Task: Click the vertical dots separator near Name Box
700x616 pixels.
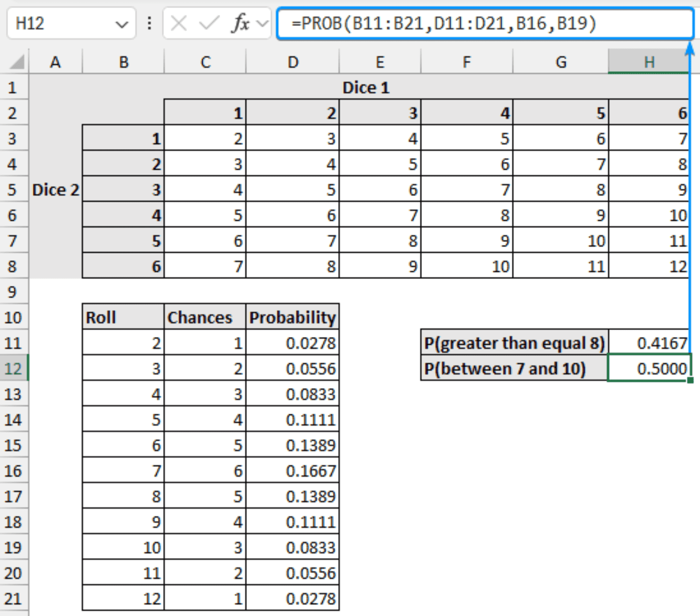Action: coord(149,24)
